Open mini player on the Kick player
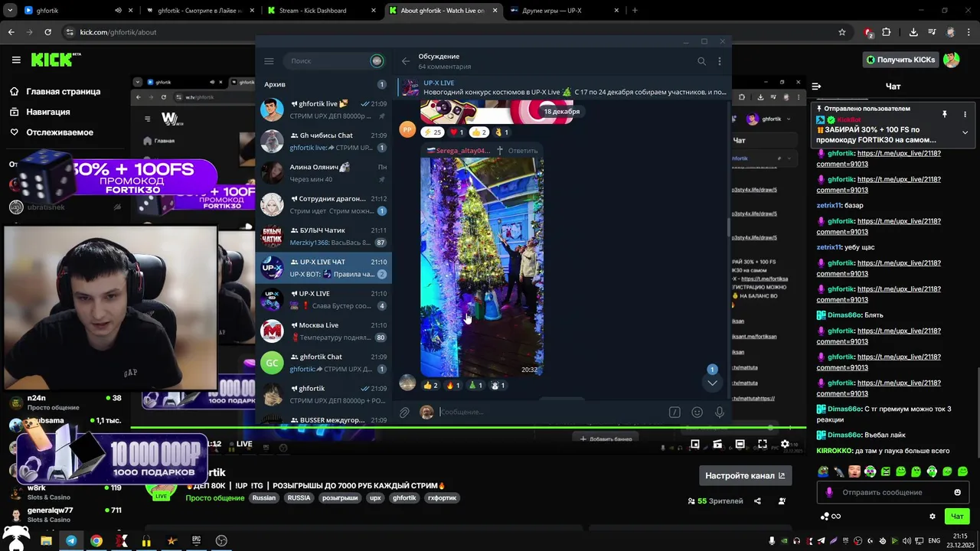The image size is (980, 551). tap(695, 444)
